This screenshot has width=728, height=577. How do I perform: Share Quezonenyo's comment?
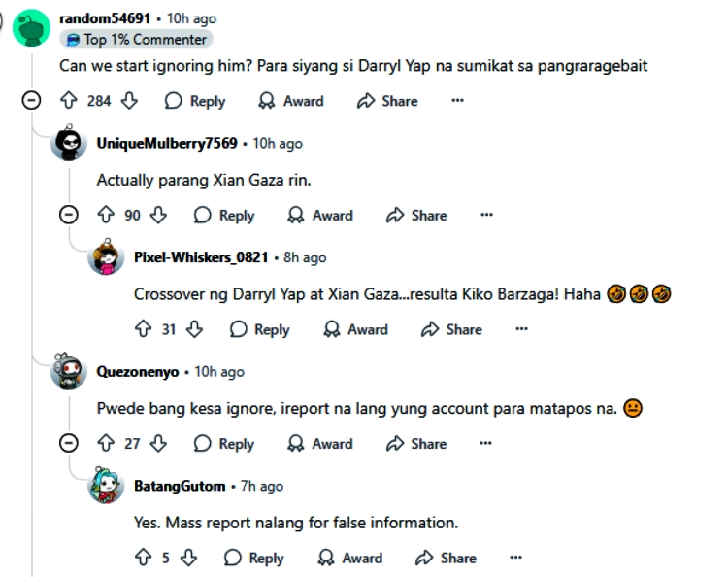416,444
